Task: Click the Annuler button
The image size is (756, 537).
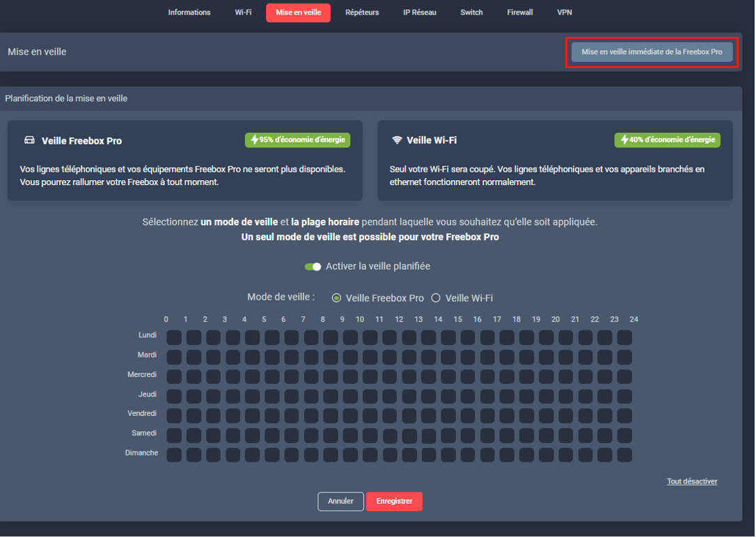Action: tap(340, 502)
